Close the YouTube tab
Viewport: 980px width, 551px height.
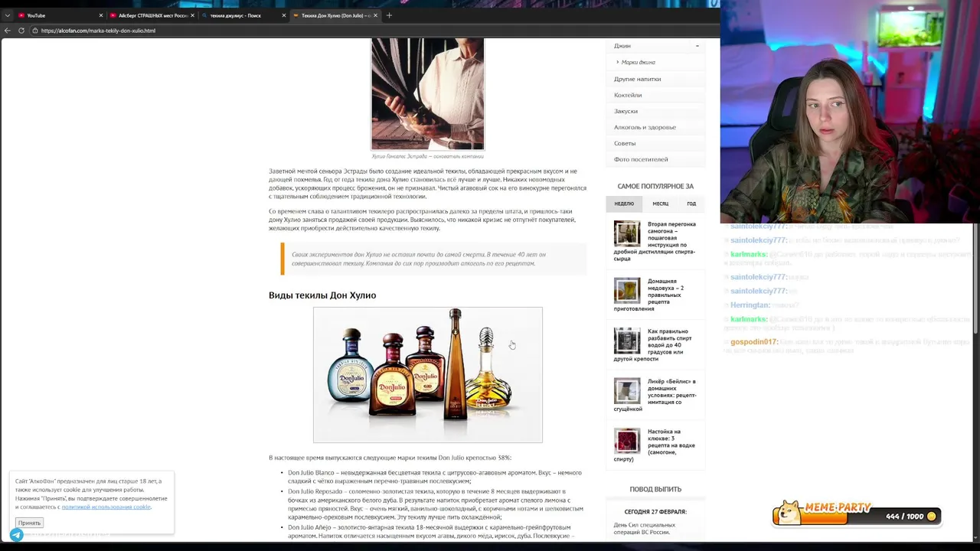(x=100, y=15)
